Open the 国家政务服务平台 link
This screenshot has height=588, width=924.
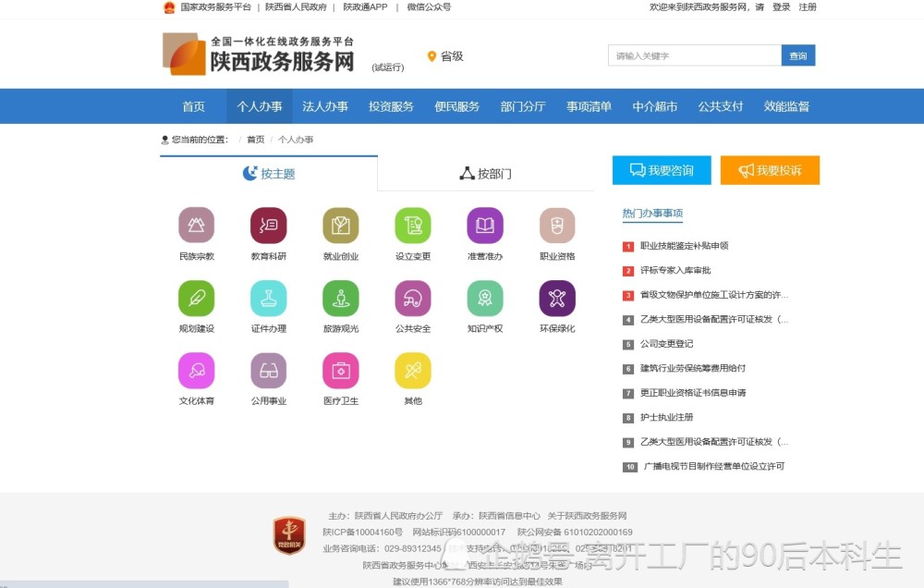(x=215, y=7)
